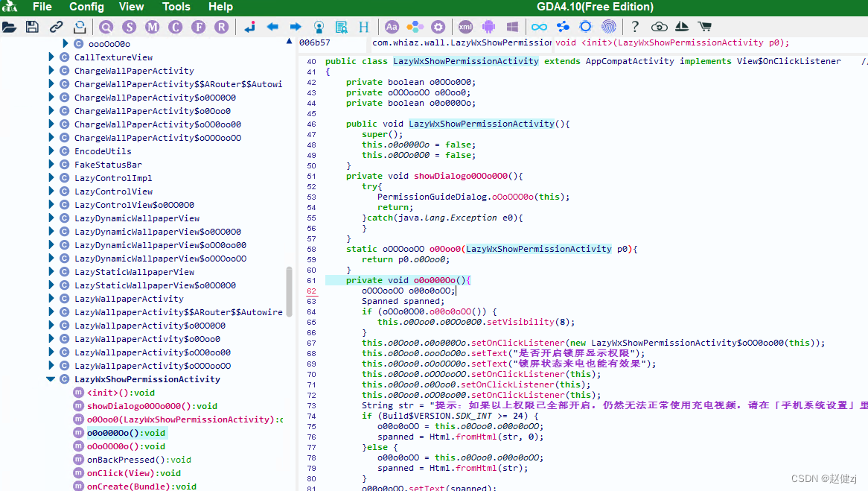Click the refresh/reload file icon
The height and width of the screenshot is (491, 868).
coord(80,27)
